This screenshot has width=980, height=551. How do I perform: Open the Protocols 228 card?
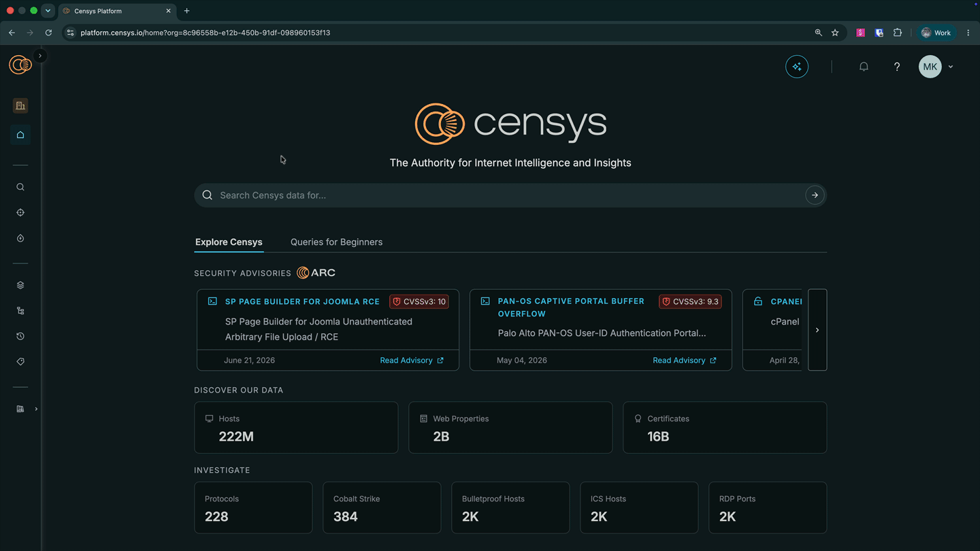coord(253,507)
